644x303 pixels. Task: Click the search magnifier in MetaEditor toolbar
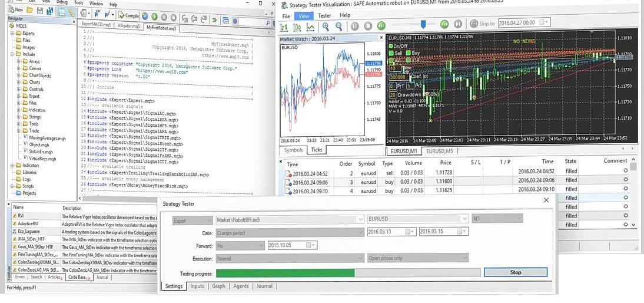coord(268,23)
